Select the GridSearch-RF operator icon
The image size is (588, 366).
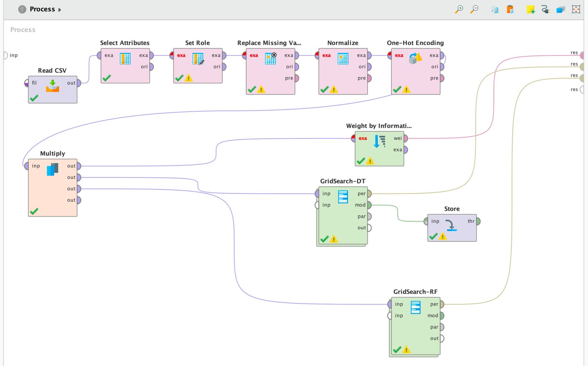pos(416,307)
